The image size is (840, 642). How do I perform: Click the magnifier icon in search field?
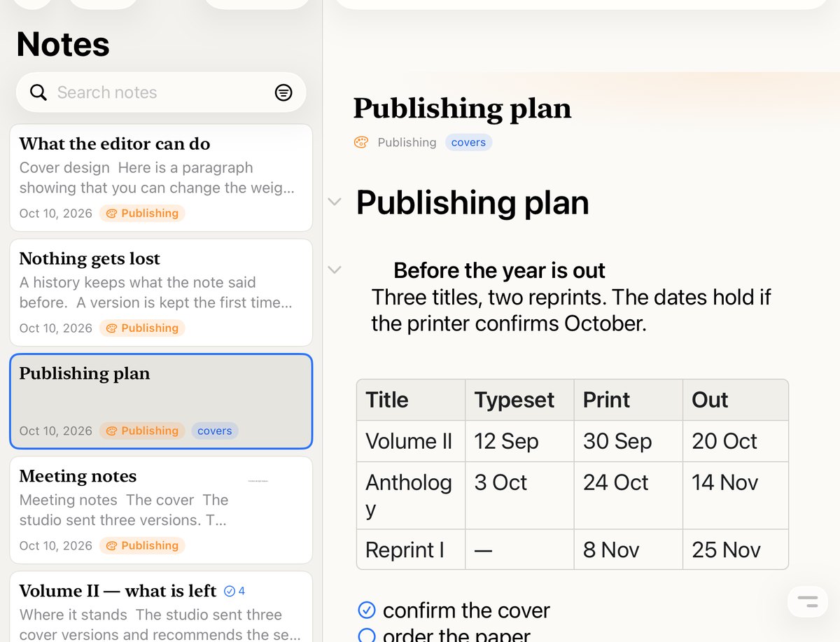[x=38, y=92]
